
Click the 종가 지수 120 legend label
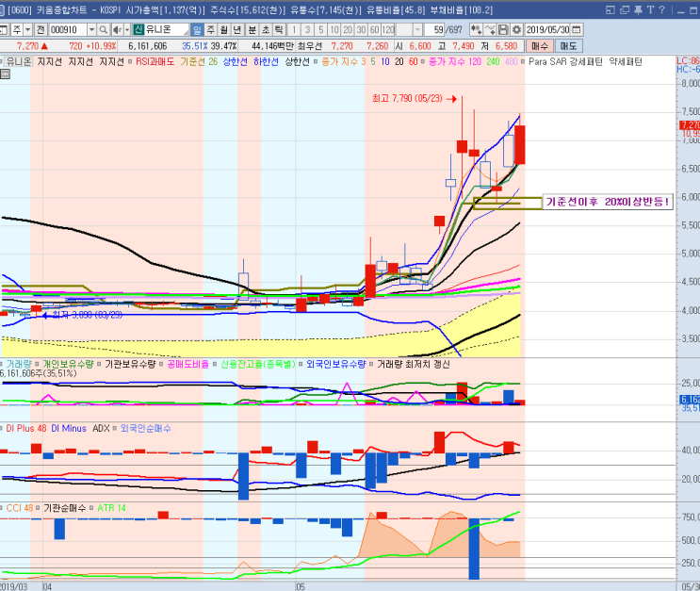click(x=455, y=61)
